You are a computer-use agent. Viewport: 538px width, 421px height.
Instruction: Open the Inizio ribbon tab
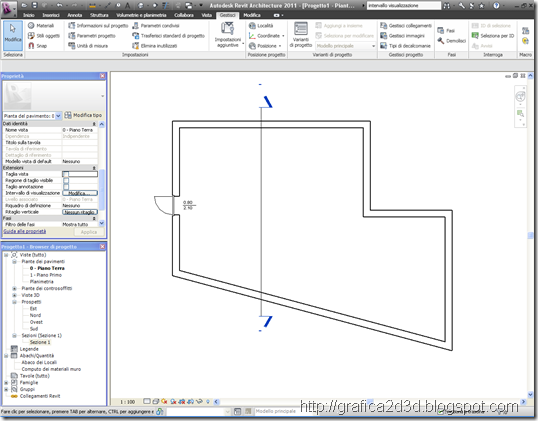28,15
